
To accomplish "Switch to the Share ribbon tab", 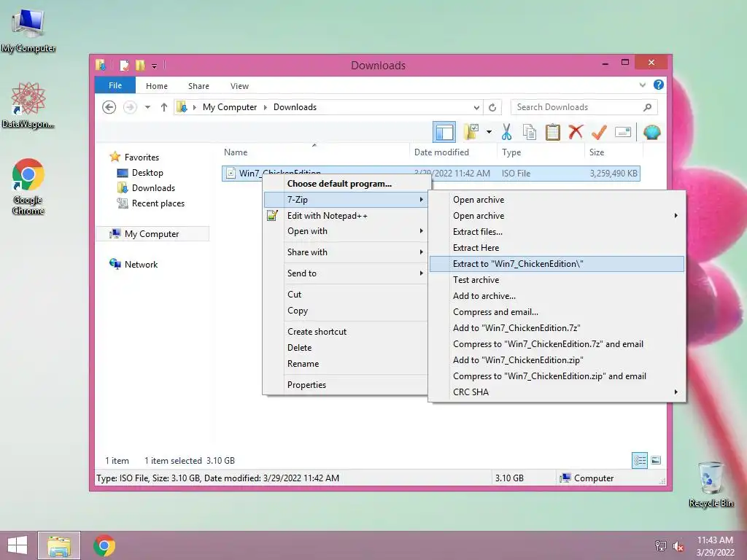I will pos(198,86).
